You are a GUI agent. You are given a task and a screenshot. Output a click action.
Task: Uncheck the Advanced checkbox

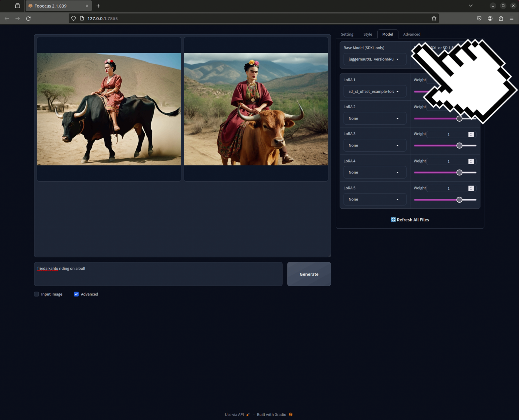(76, 294)
